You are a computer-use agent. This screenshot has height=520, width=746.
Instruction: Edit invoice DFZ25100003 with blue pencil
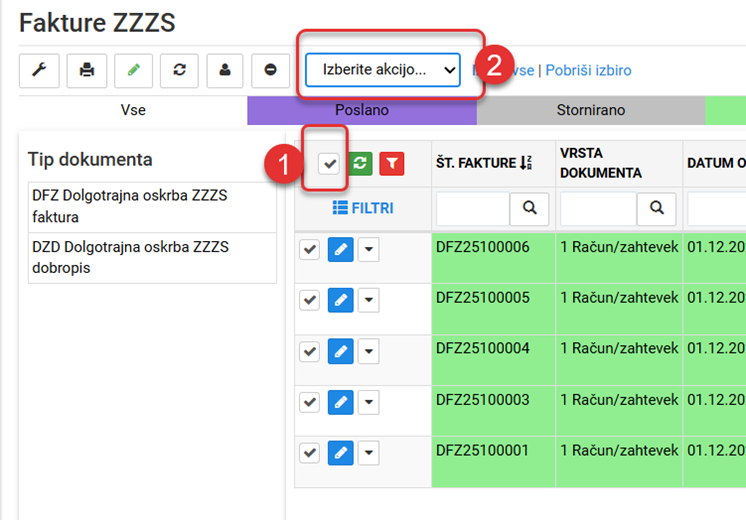coord(341,402)
